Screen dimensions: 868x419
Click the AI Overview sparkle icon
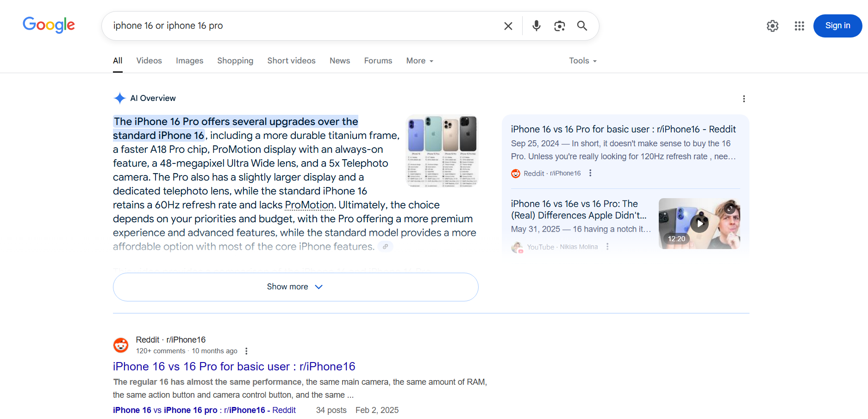(119, 98)
